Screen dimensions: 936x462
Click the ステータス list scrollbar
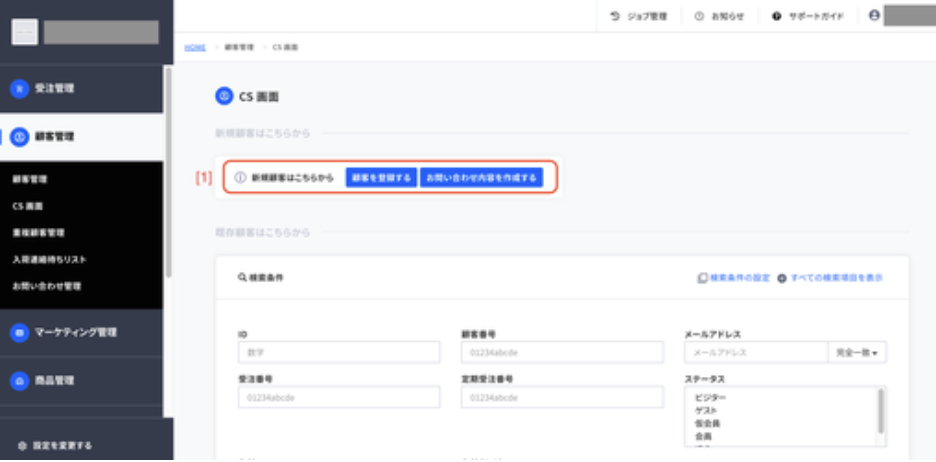pyautogui.click(x=880, y=411)
